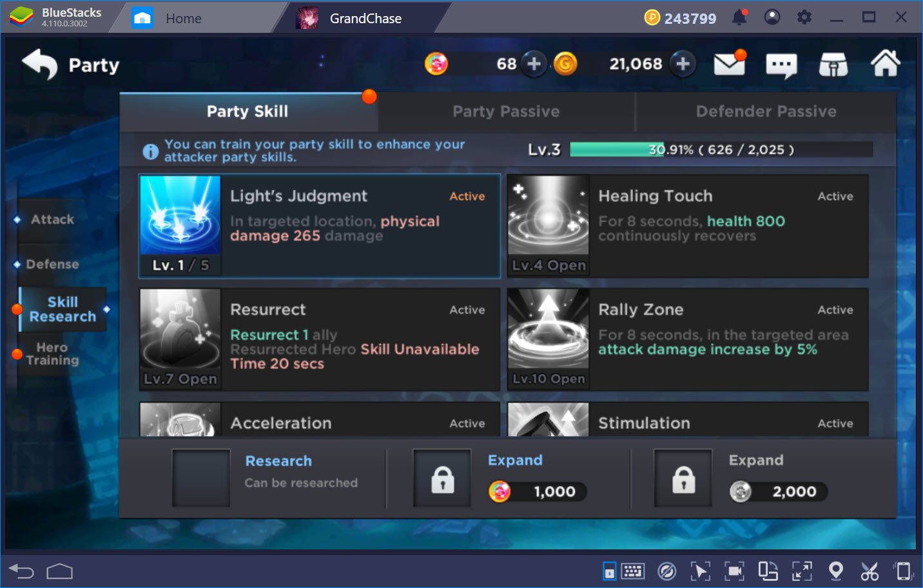
Task: Click the 'Lv.10 Open' label
Action: pos(549,379)
